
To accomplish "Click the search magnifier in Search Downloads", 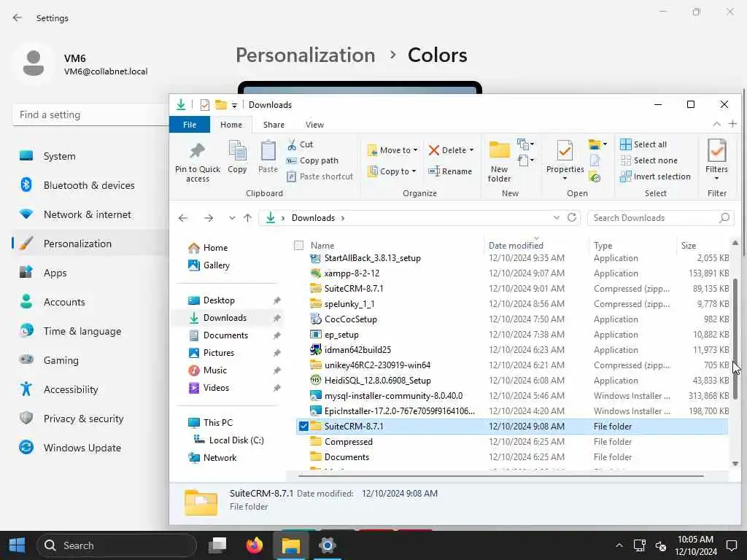I will (724, 217).
